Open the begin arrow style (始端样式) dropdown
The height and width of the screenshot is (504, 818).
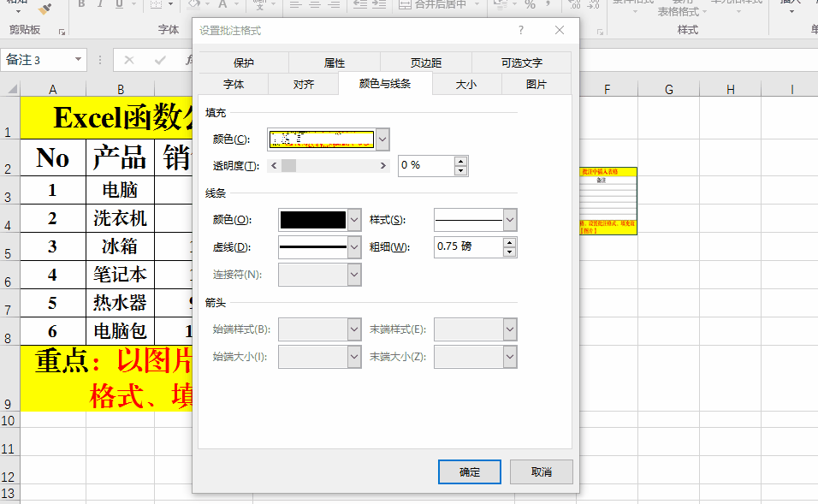[354, 329]
